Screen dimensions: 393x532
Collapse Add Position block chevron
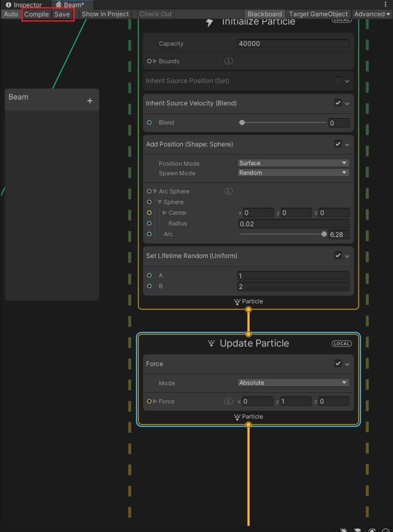[x=347, y=145]
